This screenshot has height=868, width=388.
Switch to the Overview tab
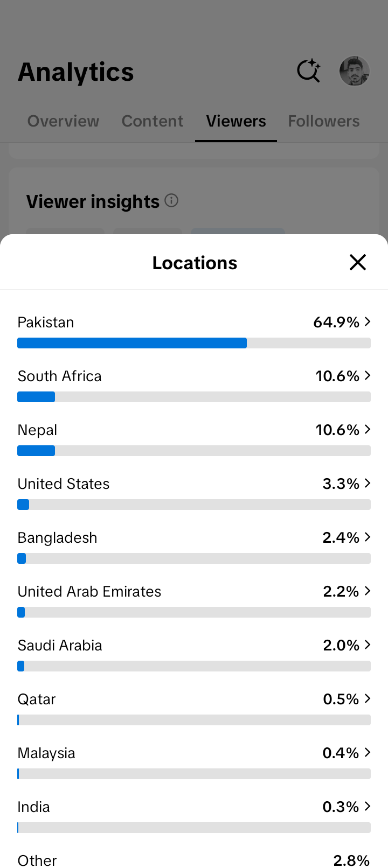click(64, 121)
